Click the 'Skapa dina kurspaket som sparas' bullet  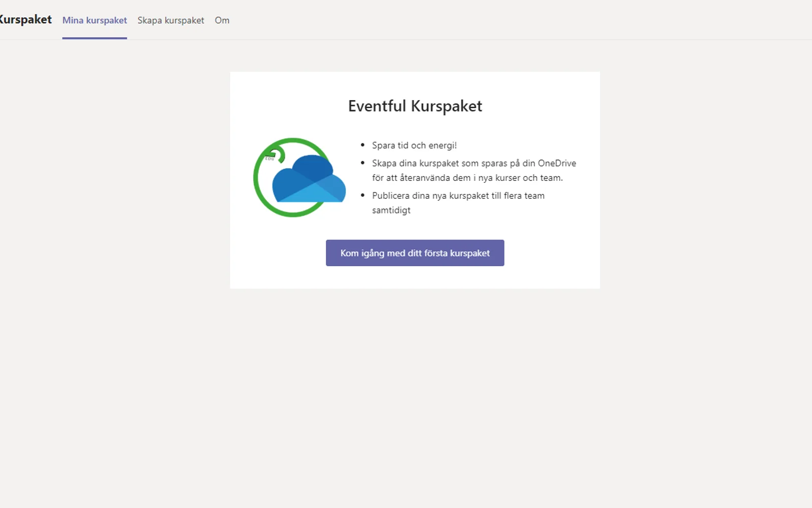(474, 170)
